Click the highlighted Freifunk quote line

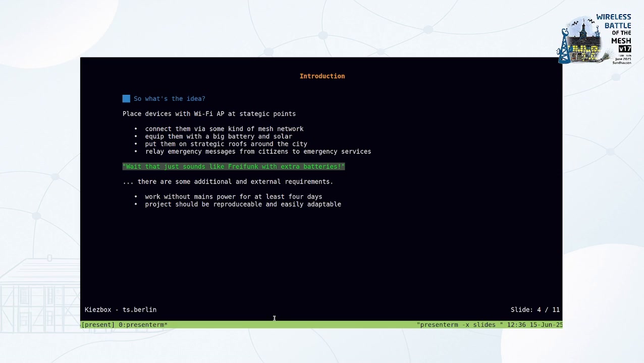[x=233, y=166]
